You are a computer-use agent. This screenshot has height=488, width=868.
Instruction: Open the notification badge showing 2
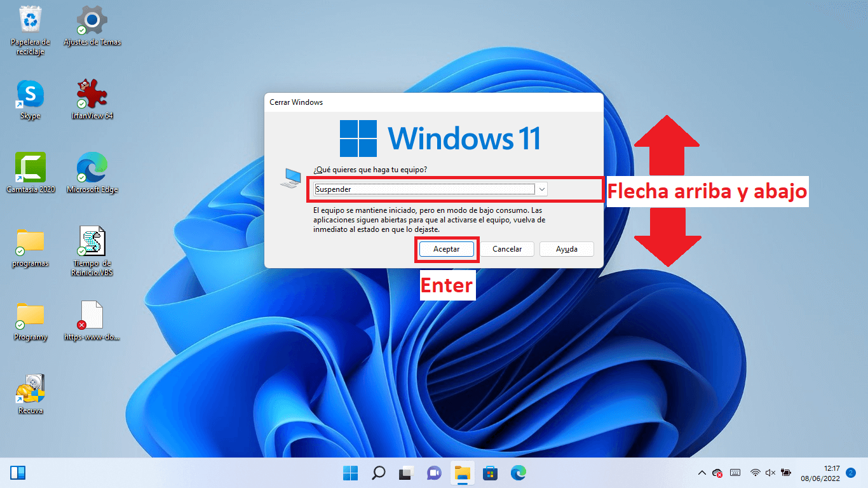[x=851, y=473]
